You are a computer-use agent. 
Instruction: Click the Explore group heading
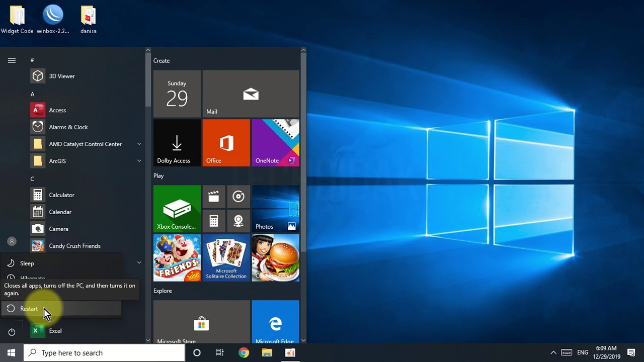[x=163, y=291]
